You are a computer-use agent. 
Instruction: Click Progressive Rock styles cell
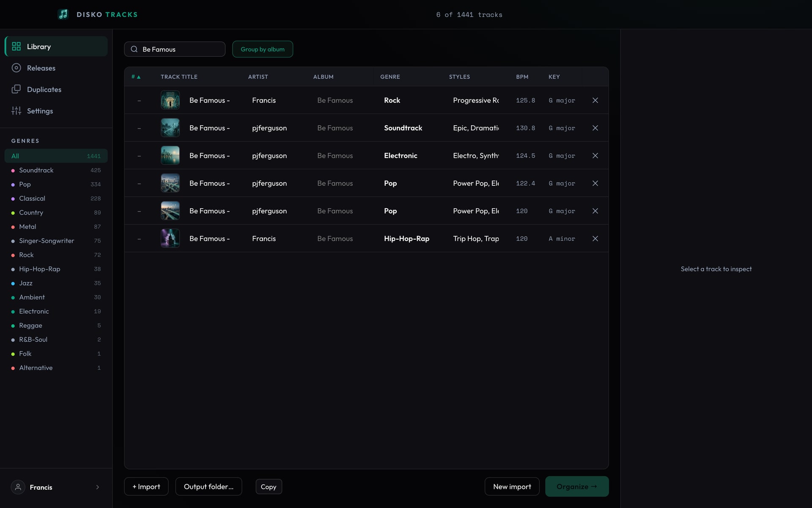coord(476,100)
